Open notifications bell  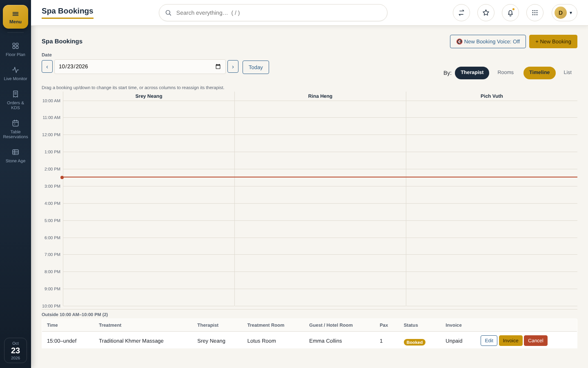pyautogui.click(x=510, y=13)
